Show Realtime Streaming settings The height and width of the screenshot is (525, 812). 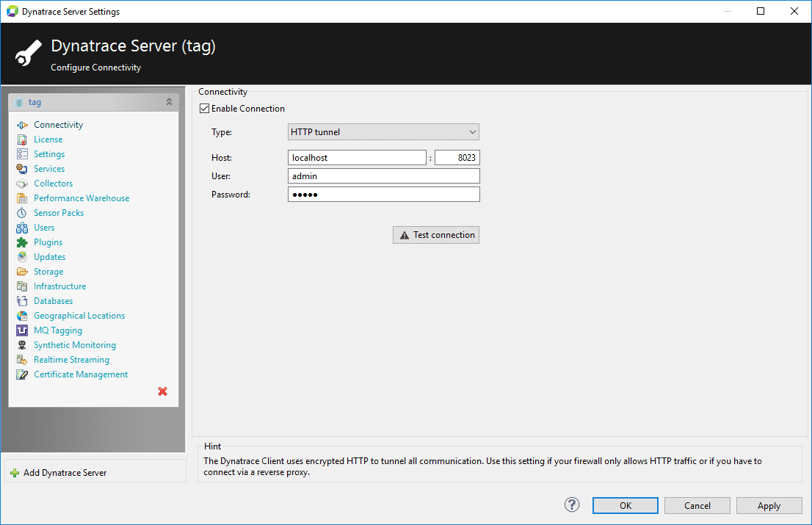coord(71,360)
